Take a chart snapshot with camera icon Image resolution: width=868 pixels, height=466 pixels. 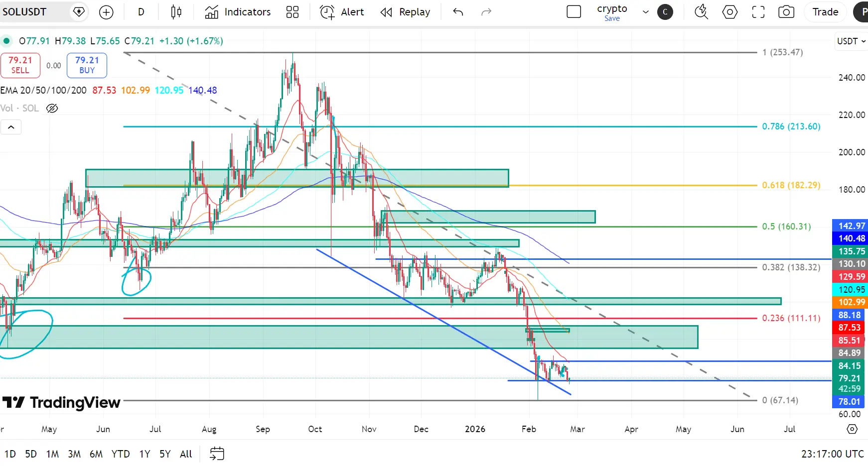[786, 12]
